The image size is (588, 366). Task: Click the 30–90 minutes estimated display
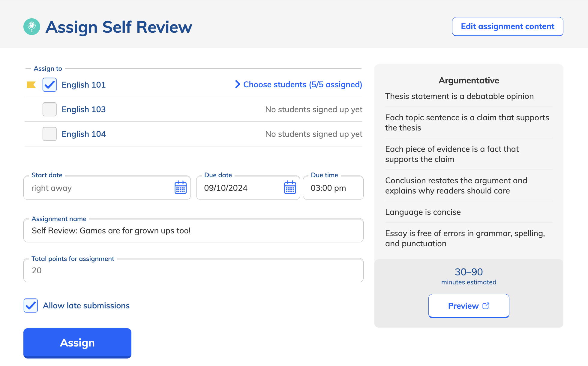pyautogui.click(x=469, y=275)
